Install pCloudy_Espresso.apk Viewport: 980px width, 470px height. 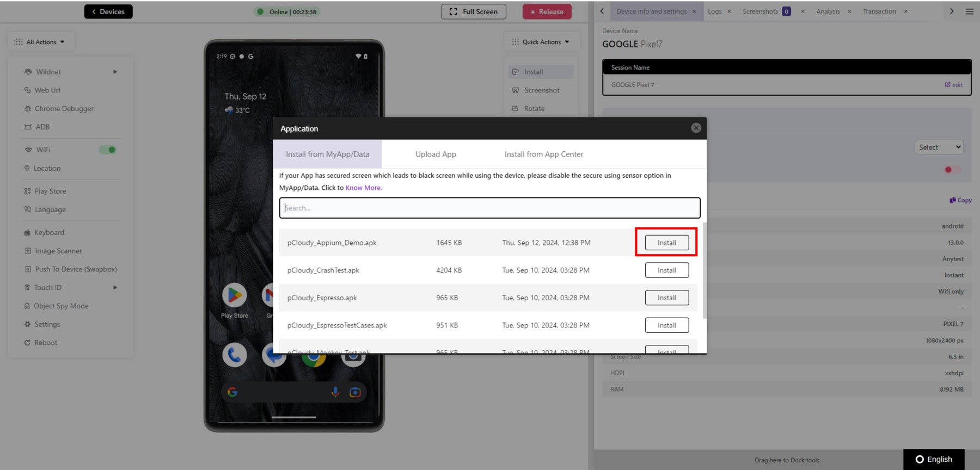666,298
